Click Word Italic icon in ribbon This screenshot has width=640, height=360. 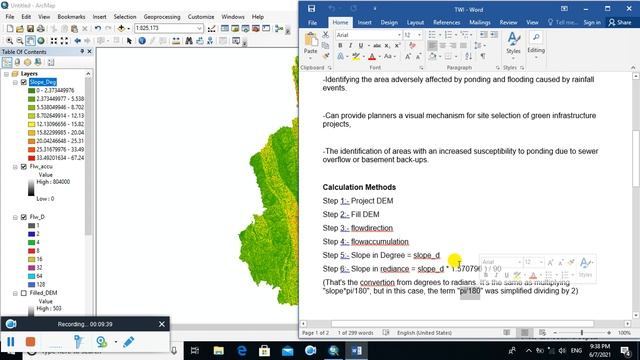(x=350, y=46)
